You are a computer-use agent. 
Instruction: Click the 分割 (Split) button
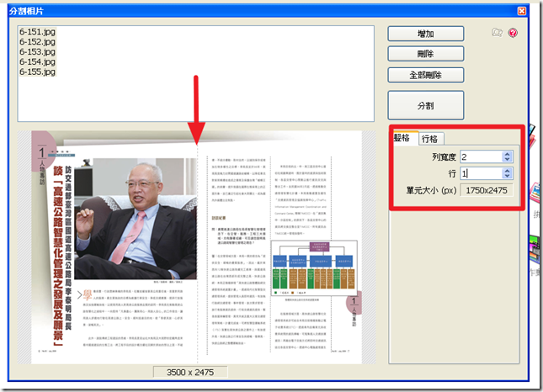pyautogui.click(x=426, y=105)
